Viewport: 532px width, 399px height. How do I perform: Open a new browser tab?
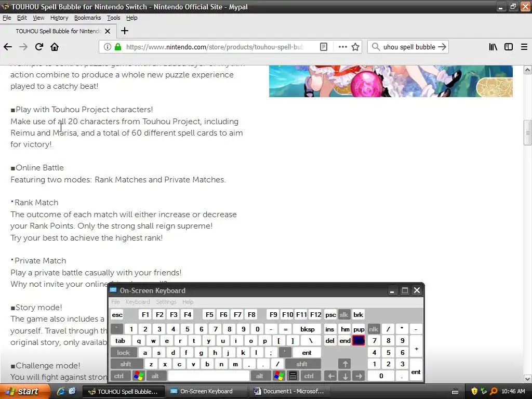(x=125, y=31)
